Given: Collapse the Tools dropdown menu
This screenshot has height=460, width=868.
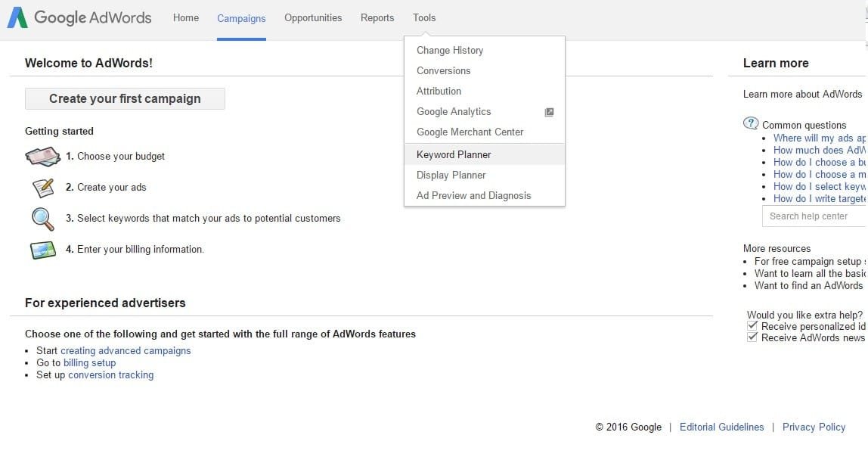Looking at the screenshot, I should [424, 17].
